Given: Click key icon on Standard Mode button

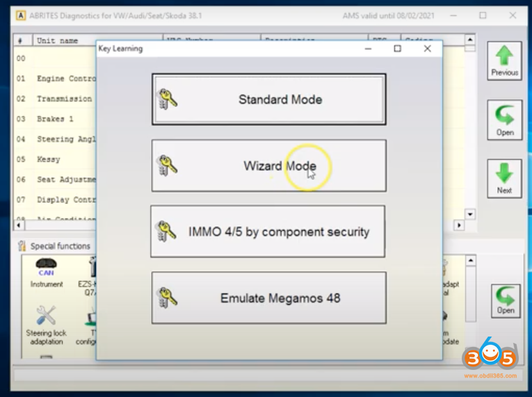Looking at the screenshot, I should (168, 99).
